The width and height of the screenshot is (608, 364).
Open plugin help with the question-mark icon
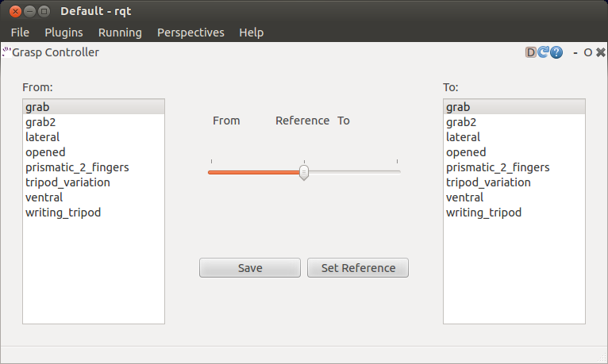pyautogui.click(x=556, y=52)
